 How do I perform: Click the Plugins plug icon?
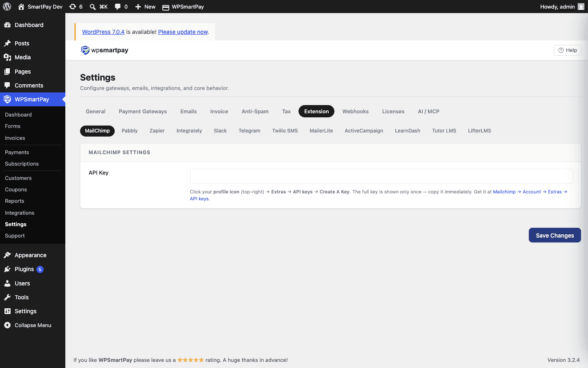pos(7,269)
